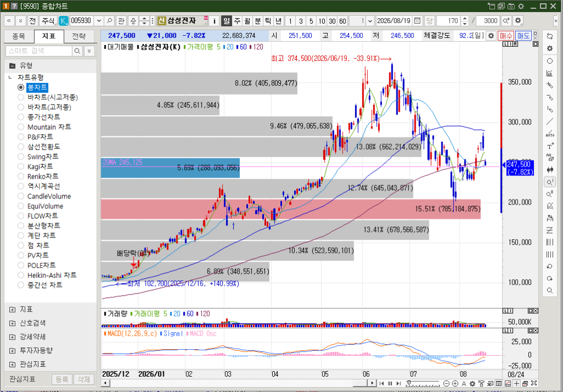
Task: Jump to the first chart bar
Action: 382,383
